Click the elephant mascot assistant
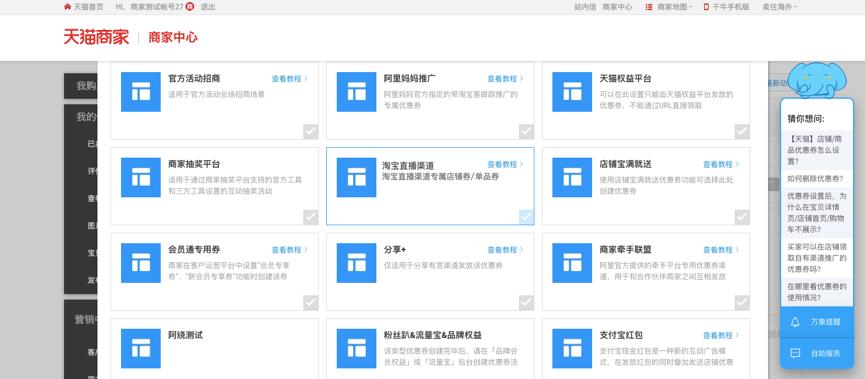Screen dimensions: 865x379 816,80
